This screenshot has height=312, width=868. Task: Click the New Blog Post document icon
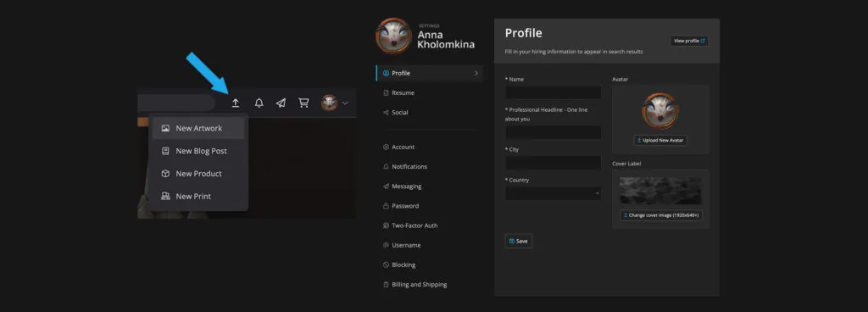165,151
